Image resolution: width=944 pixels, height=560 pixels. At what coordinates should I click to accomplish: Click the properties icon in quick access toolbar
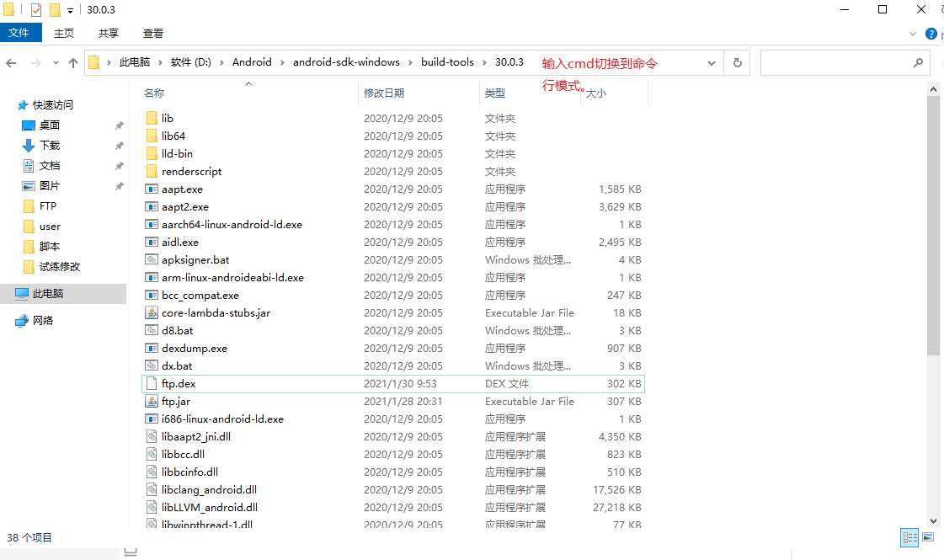[35, 9]
